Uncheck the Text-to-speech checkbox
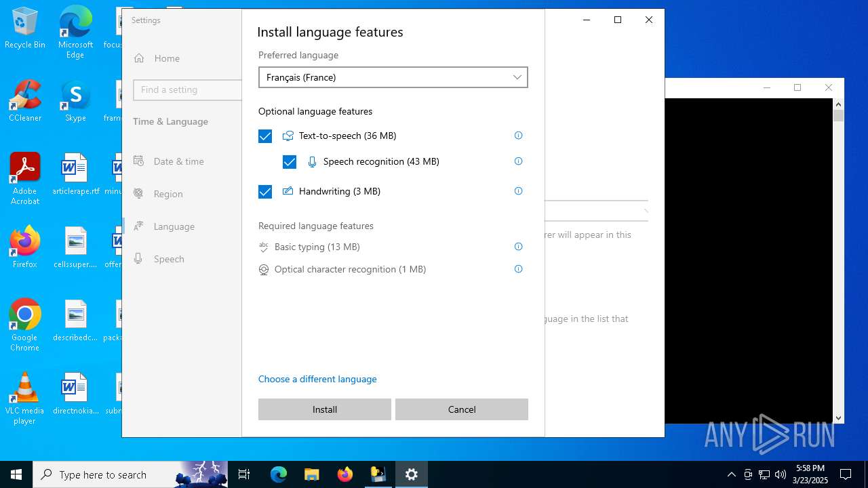The image size is (868, 488). (x=265, y=136)
